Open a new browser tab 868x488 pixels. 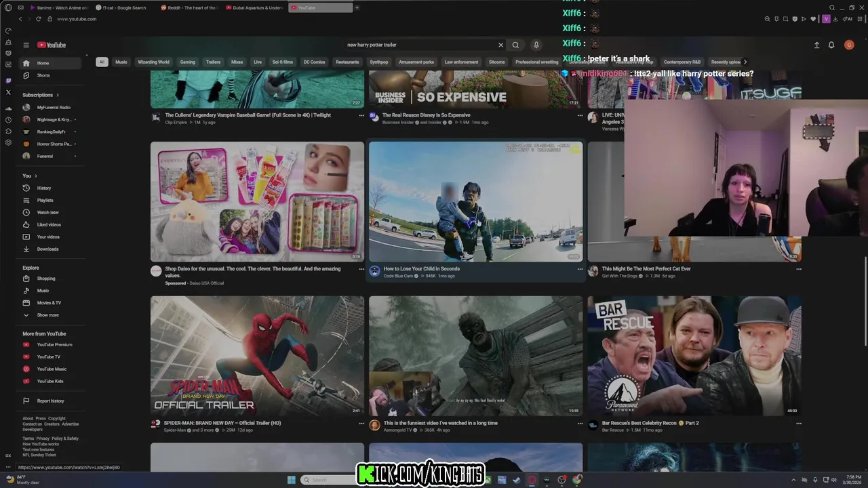tap(357, 7)
